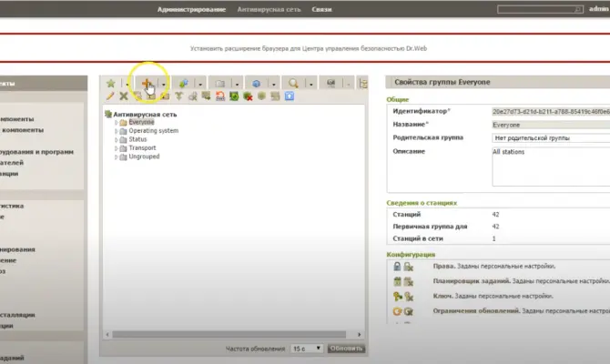Click the admin account link
Screen dimensions: 610x364
coord(599,8)
